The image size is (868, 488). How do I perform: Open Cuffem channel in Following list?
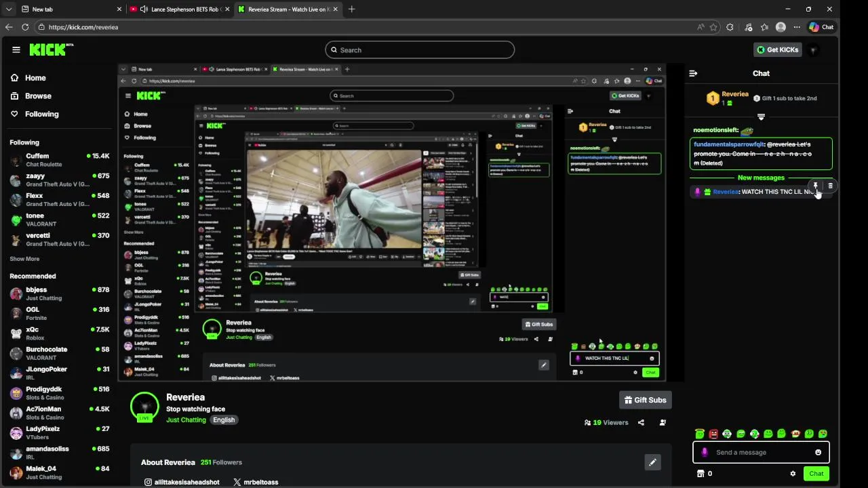click(x=60, y=160)
